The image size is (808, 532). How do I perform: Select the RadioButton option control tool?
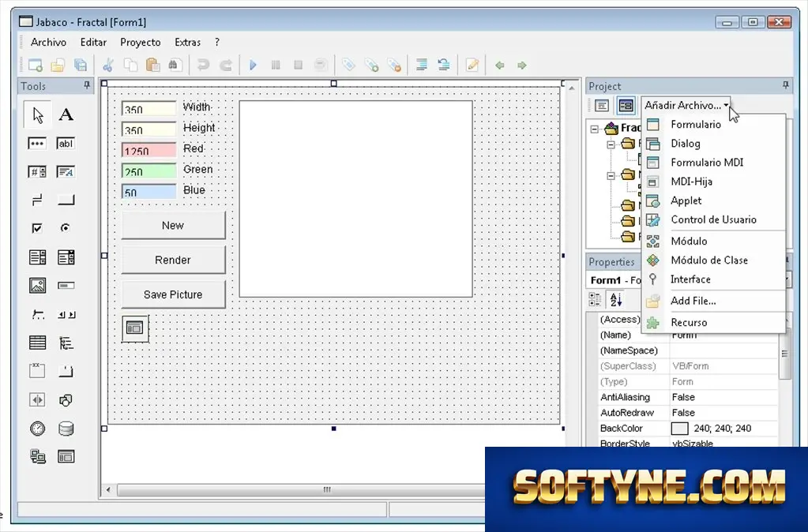[x=66, y=227]
